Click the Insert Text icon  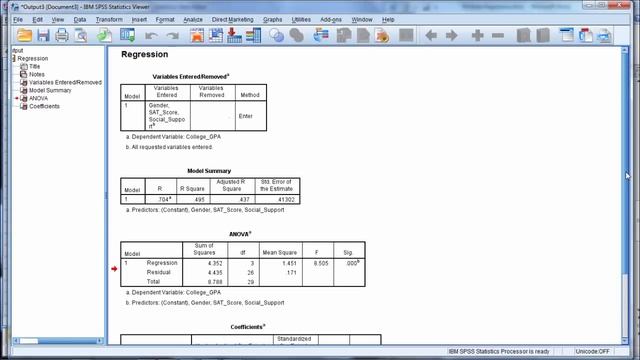(x=604, y=36)
